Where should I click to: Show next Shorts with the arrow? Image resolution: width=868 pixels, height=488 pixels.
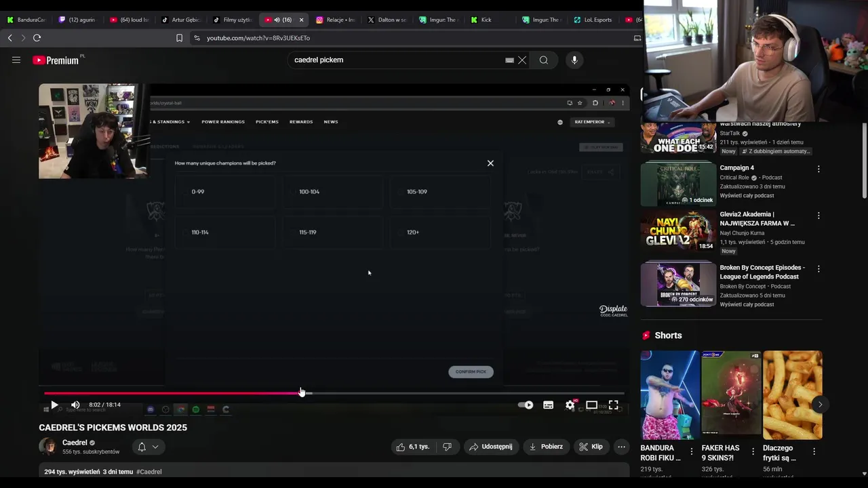coord(820,405)
